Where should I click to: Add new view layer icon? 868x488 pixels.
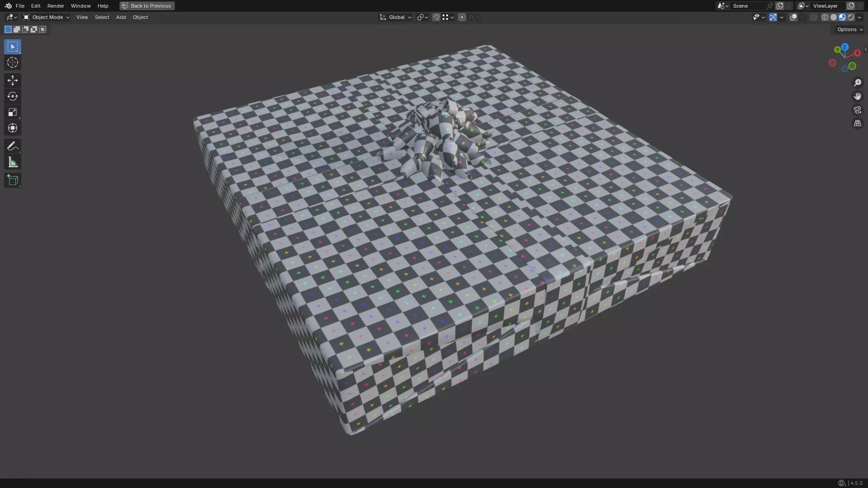point(851,6)
